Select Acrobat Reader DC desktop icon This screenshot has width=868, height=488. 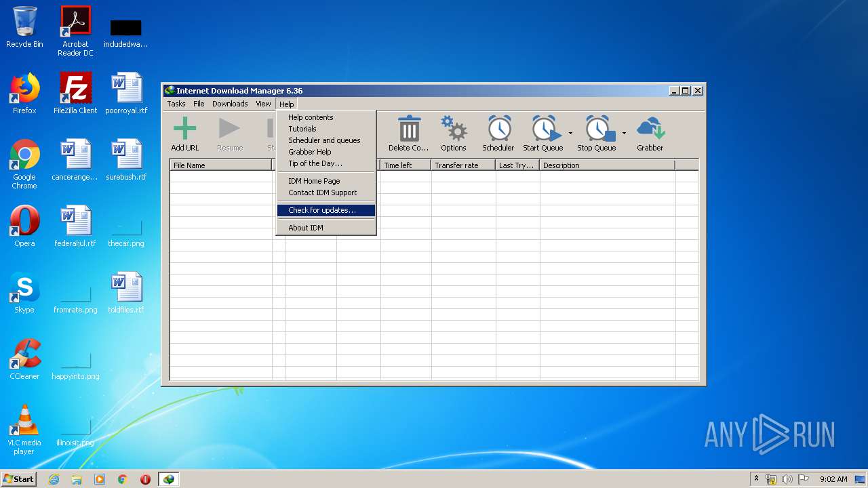[x=75, y=31]
